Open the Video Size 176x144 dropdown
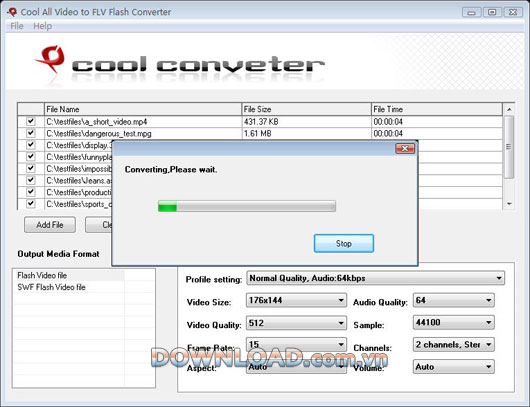Screen dimensions: 530x407 (x=296, y=300)
